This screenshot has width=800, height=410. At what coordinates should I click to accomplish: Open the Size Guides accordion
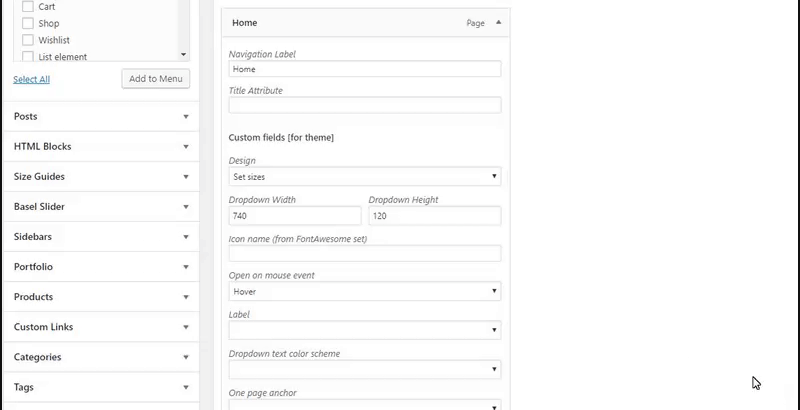click(x=100, y=176)
